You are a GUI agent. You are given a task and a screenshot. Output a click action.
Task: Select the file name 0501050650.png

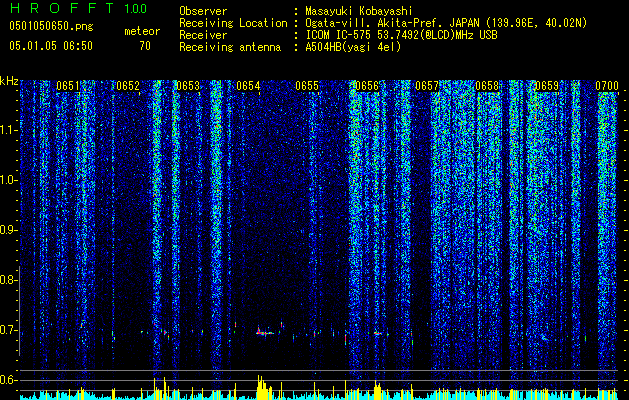coord(51,26)
